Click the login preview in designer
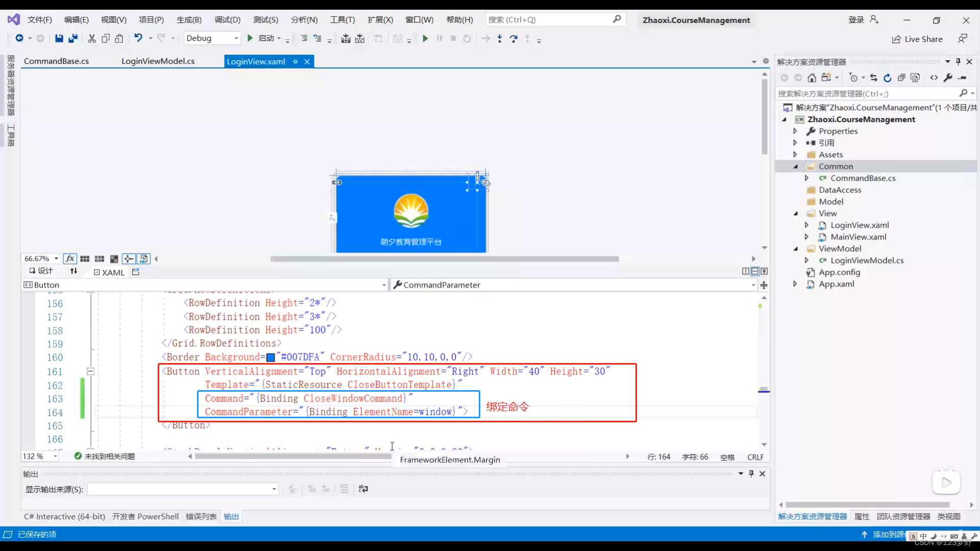Image resolution: width=980 pixels, height=551 pixels. tap(411, 214)
